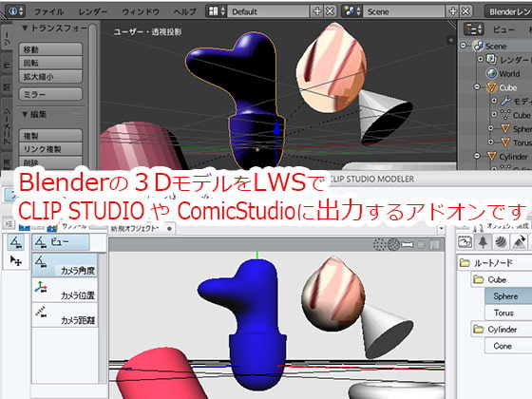Image resolution: width=532 pixels, height=399 pixels.
Task: Collapse the 編集 panel in Blender
Action: pos(25,114)
